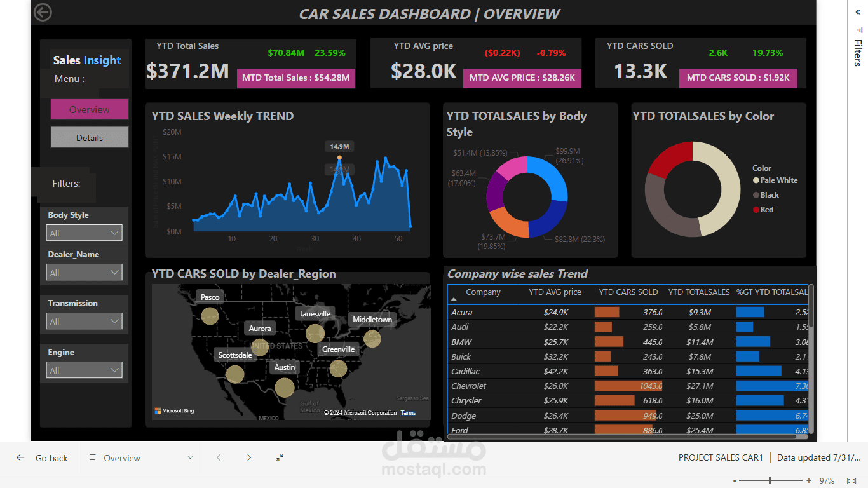This screenshot has width=868, height=488.
Task: Click the Data updated 7/31 status text
Action: pos(820,457)
